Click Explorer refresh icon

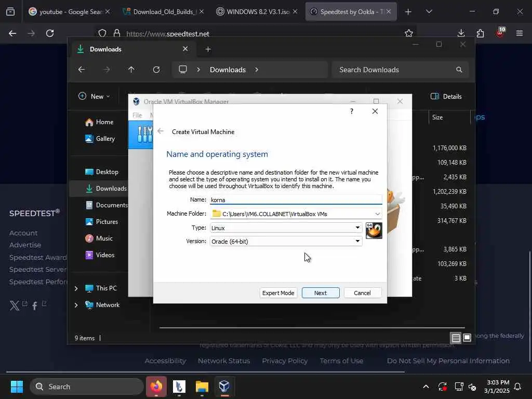[x=156, y=70]
